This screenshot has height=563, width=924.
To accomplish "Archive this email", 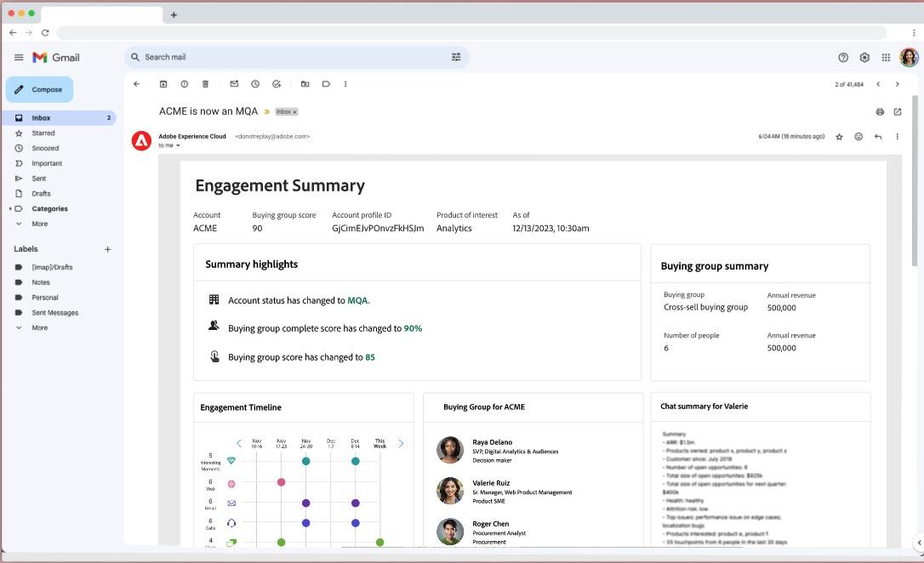I will tap(163, 84).
